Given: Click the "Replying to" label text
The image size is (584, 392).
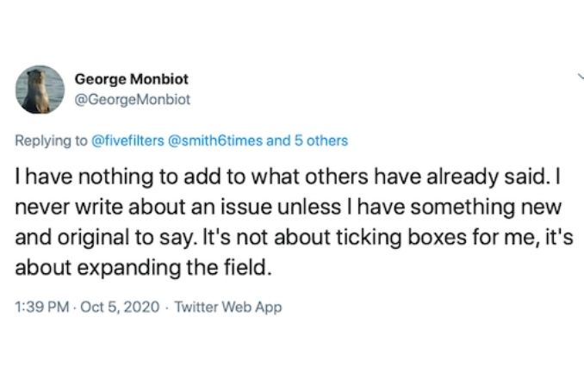Looking at the screenshot, I should click(x=51, y=140).
